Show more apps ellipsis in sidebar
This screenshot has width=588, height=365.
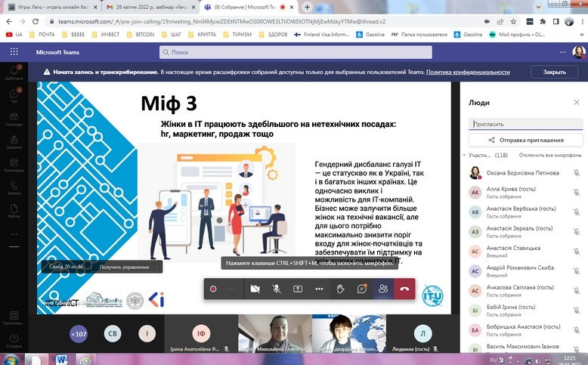point(14,234)
